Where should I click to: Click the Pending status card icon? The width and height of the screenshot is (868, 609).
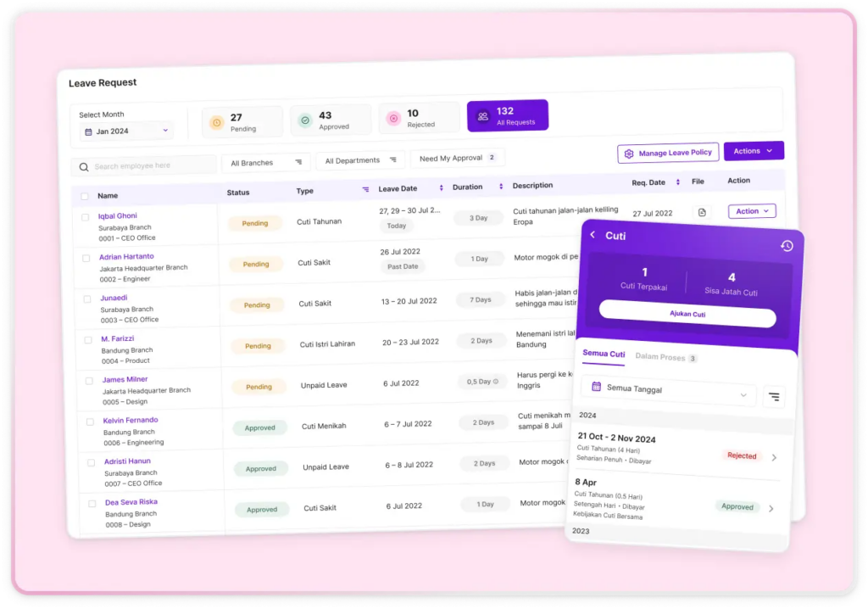pyautogui.click(x=216, y=122)
